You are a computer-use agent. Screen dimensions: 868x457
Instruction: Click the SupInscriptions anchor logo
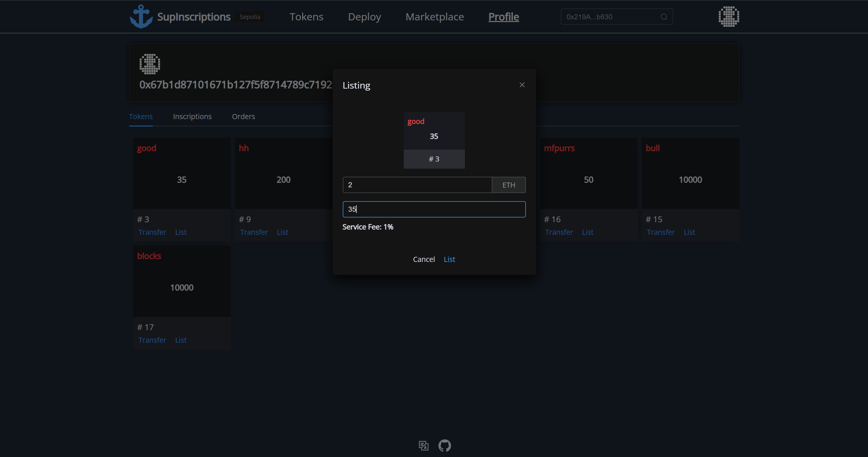click(x=141, y=17)
